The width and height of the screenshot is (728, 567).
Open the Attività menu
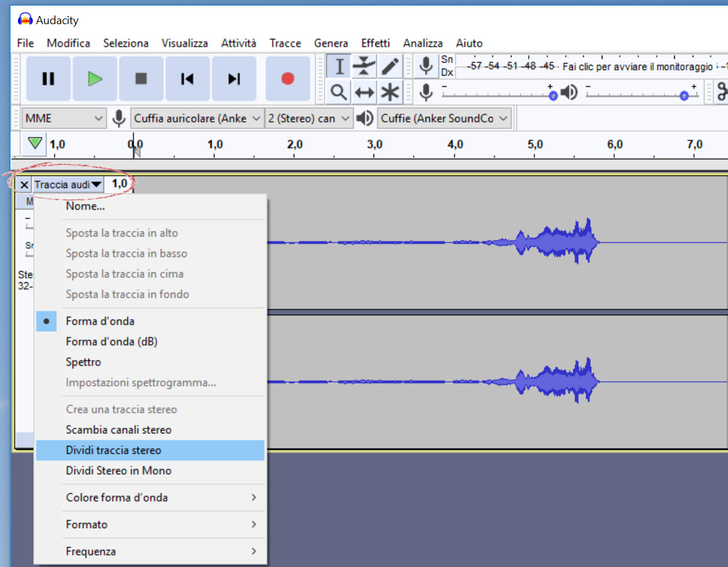coord(239,43)
